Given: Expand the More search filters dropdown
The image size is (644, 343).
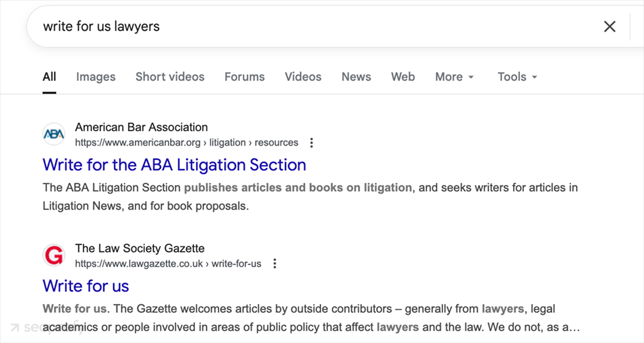Looking at the screenshot, I should point(455,77).
